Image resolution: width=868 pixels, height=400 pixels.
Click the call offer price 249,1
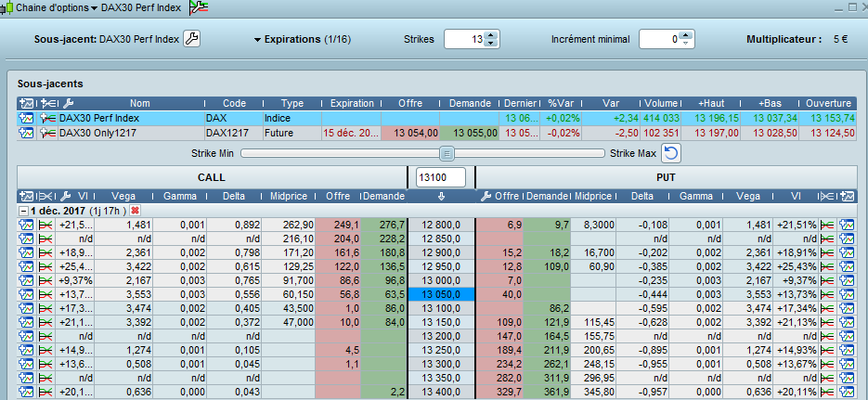[338, 225]
